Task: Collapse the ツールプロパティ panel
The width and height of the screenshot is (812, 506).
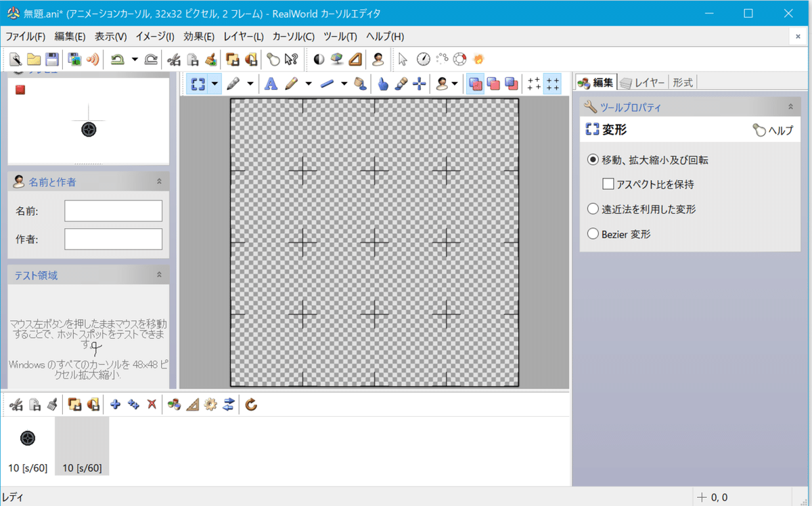Action: [790, 107]
